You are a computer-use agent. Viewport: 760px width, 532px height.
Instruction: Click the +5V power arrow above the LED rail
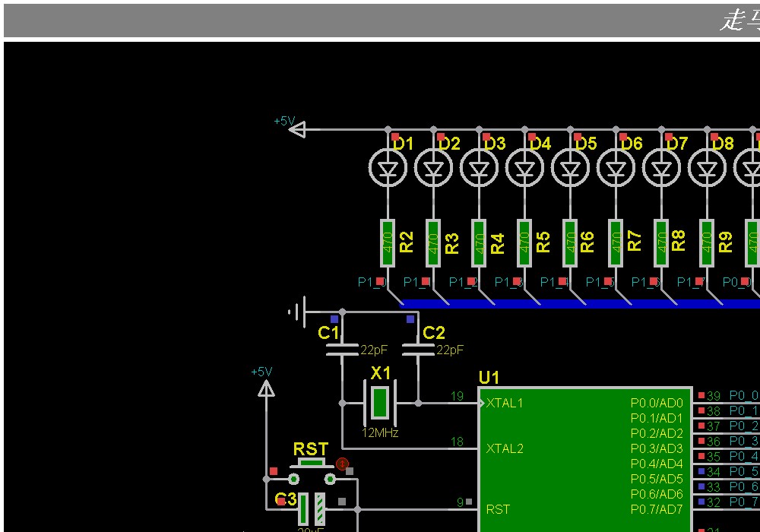click(297, 130)
